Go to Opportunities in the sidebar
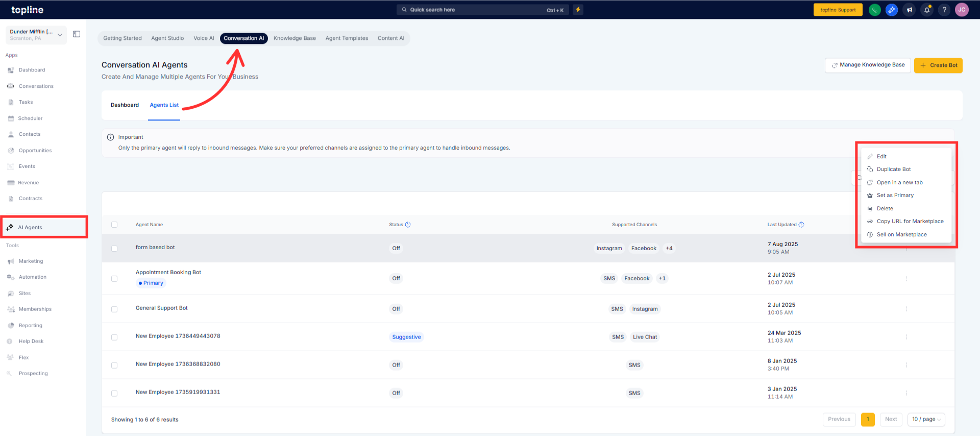This screenshot has height=436, width=980. coord(35,151)
